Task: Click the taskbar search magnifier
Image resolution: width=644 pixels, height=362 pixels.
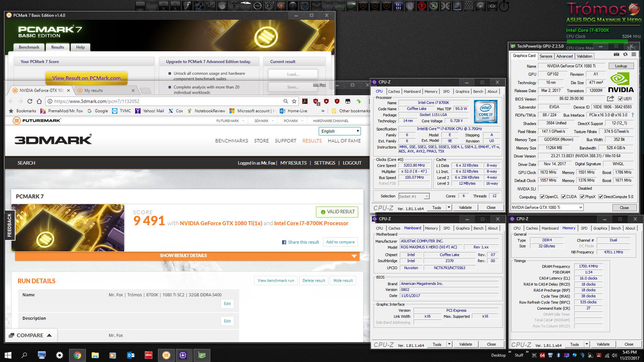Action: click(24, 355)
